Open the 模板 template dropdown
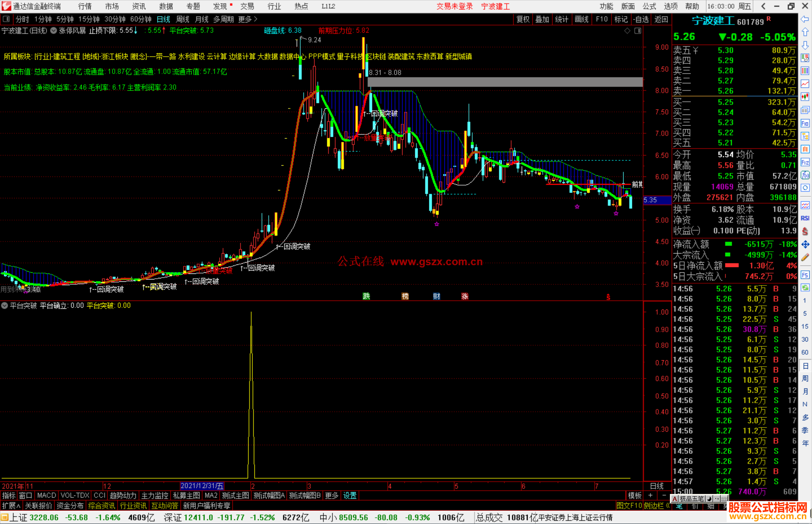812x524 pixels. 635,495
